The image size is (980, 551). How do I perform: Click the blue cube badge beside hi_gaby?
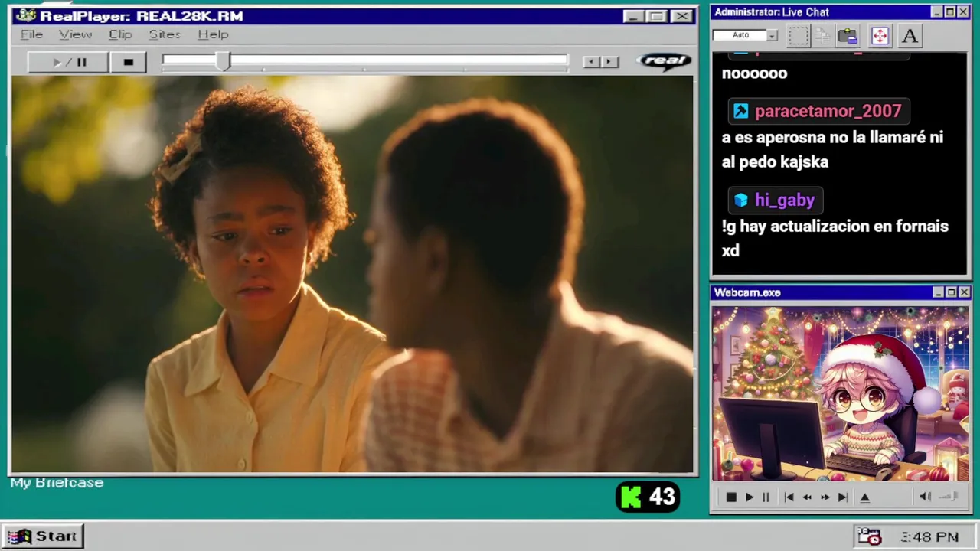coord(740,200)
